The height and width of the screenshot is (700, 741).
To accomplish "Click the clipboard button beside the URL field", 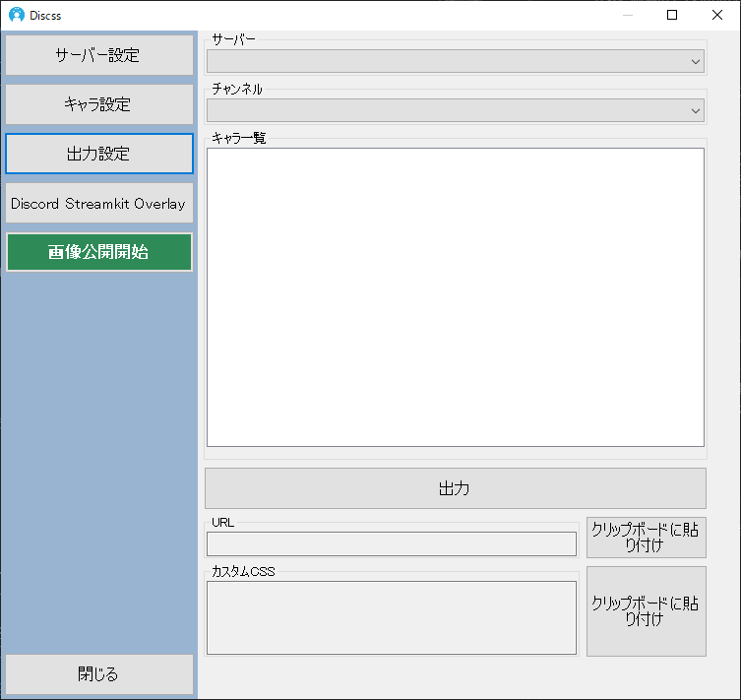I will (646, 538).
